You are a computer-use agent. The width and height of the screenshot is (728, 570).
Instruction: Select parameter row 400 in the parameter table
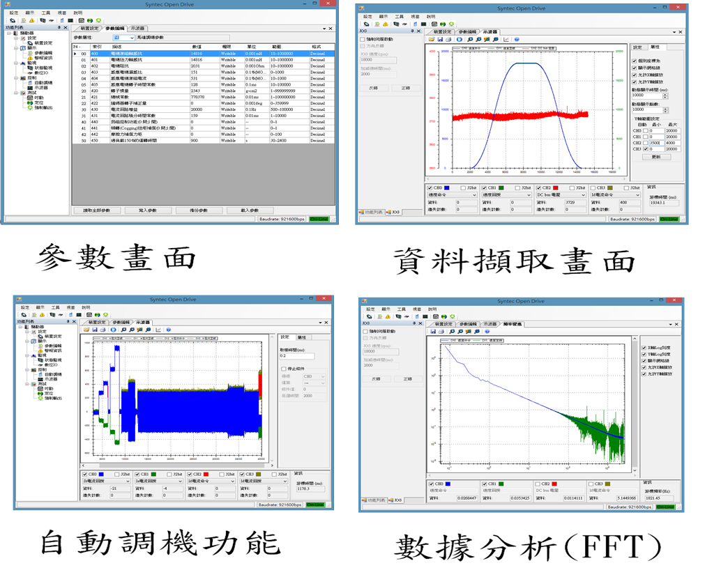click(x=94, y=54)
